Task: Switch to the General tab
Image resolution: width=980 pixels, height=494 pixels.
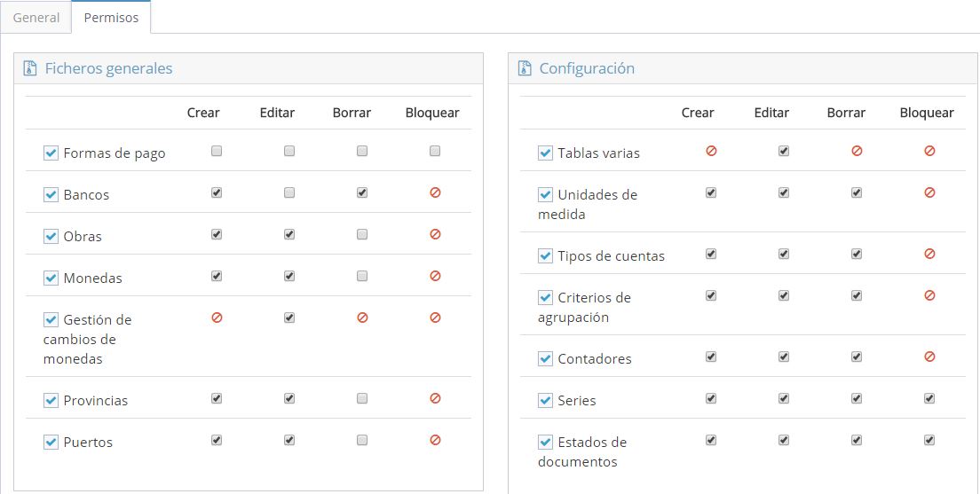Action: point(36,18)
